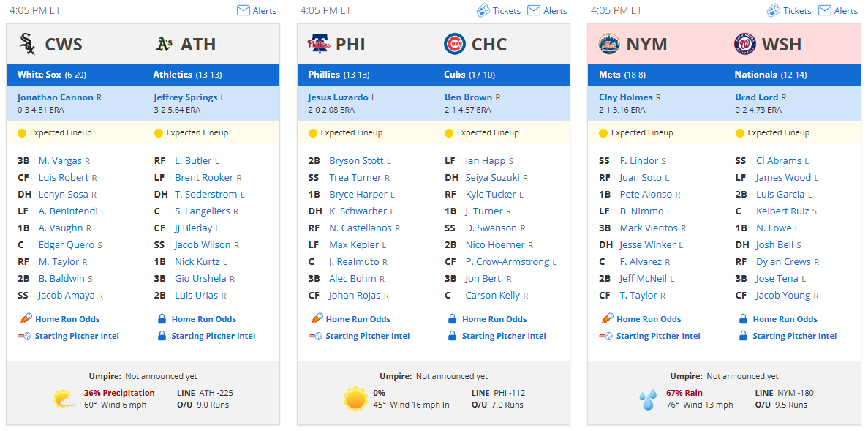Click the Nationals team logo
Screen dimensions: 868x431
click(x=745, y=44)
